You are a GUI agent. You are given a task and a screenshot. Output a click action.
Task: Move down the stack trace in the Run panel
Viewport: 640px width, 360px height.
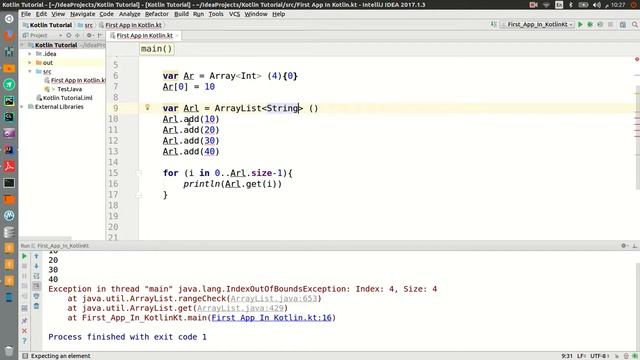[x=36, y=266]
